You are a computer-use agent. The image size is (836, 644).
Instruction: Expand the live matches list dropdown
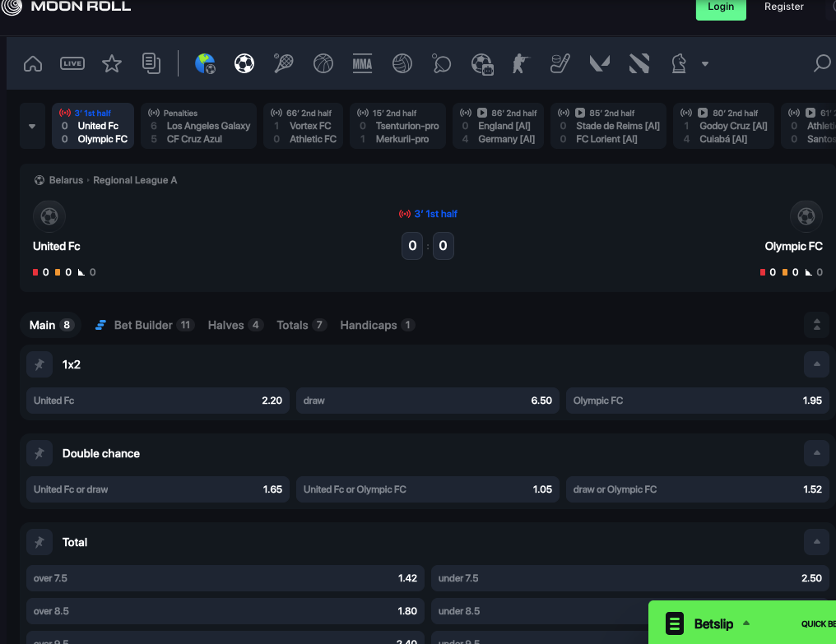pyautogui.click(x=32, y=127)
